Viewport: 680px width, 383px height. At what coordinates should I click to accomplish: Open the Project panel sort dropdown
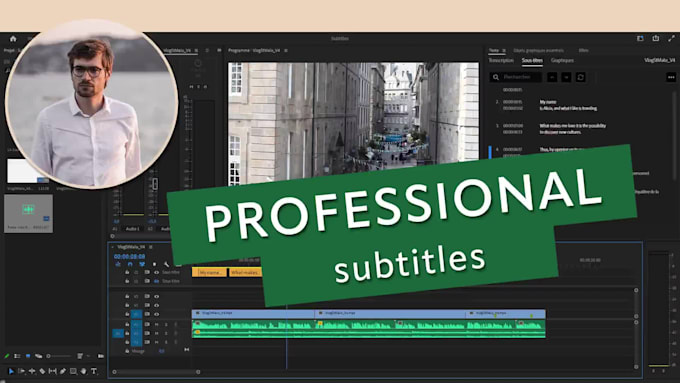(82, 356)
